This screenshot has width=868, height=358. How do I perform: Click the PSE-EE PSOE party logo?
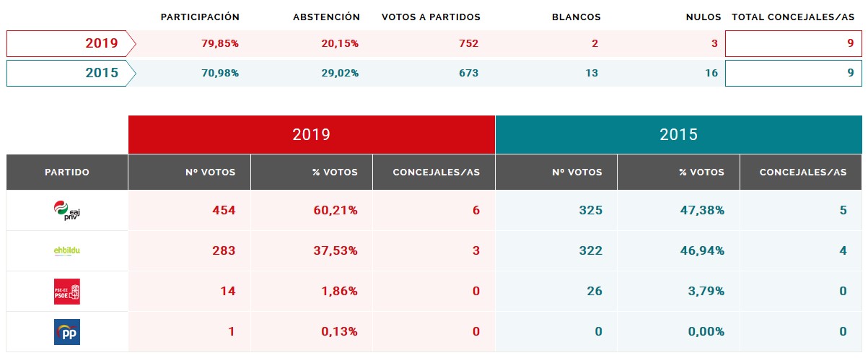click(x=67, y=292)
